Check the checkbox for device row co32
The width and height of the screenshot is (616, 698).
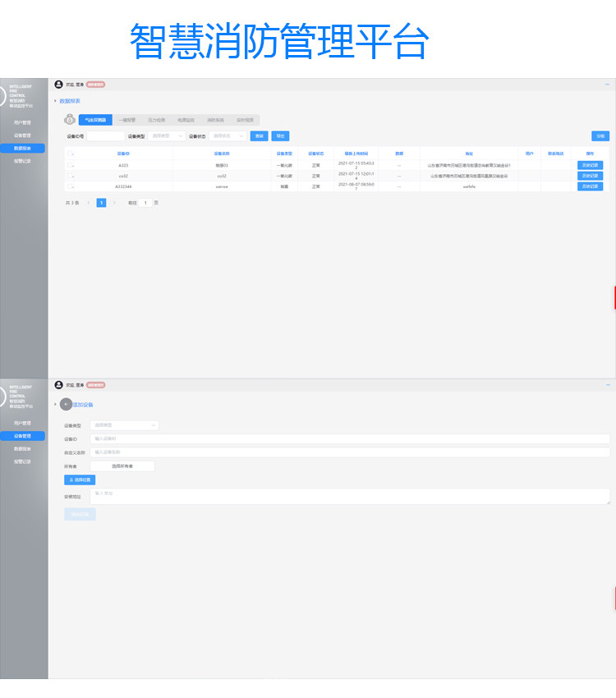coord(70,176)
